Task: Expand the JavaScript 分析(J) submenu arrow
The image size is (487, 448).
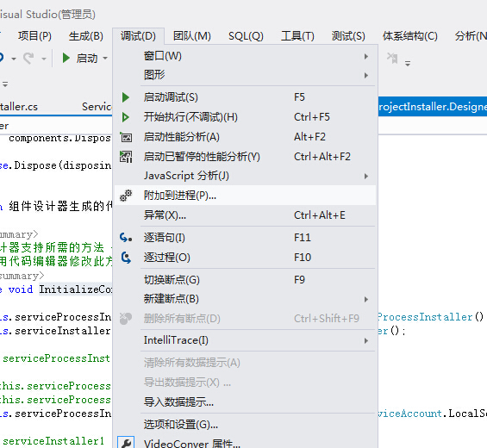Action: (x=366, y=177)
